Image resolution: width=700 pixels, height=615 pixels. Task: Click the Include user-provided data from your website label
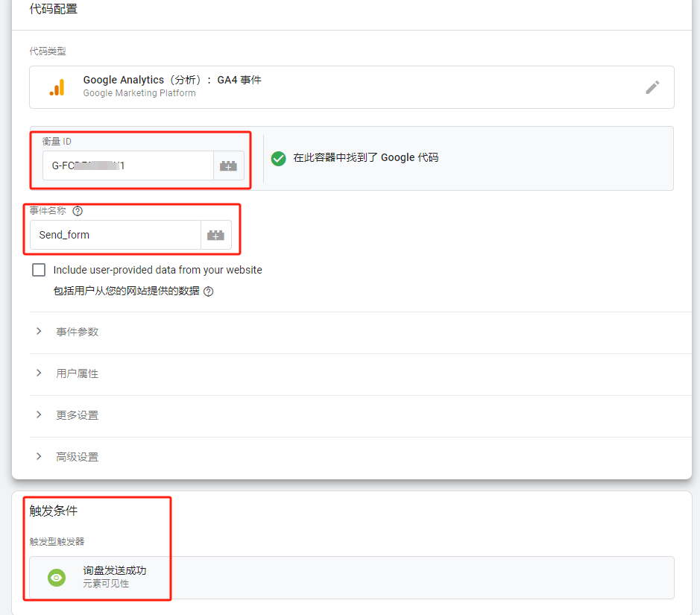pyautogui.click(x=157, y=270)
